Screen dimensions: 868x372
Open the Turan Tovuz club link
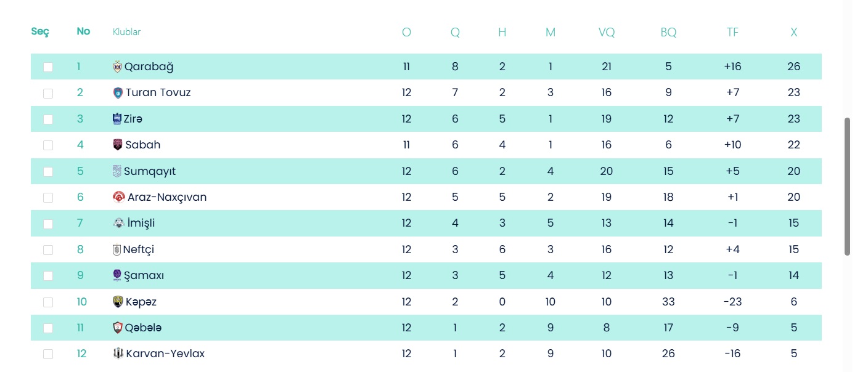pyautogui.click(x=158, y=93)
